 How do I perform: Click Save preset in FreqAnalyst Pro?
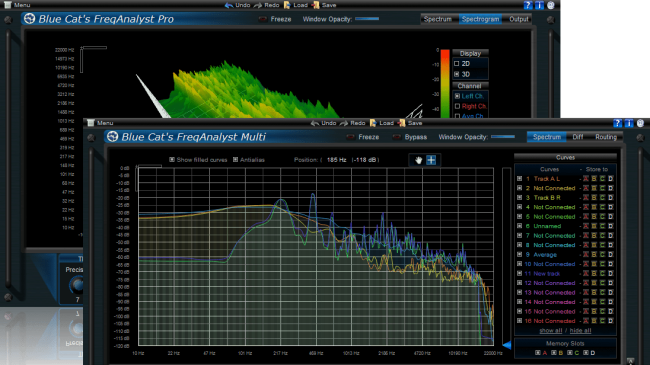324,5
